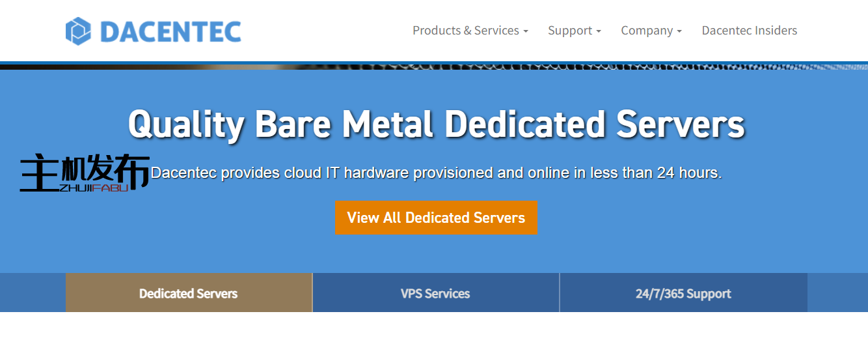Screen dimensions: 868x344
Task: Click the black Chinese characters watermark logo
Action: click(85, 171)
